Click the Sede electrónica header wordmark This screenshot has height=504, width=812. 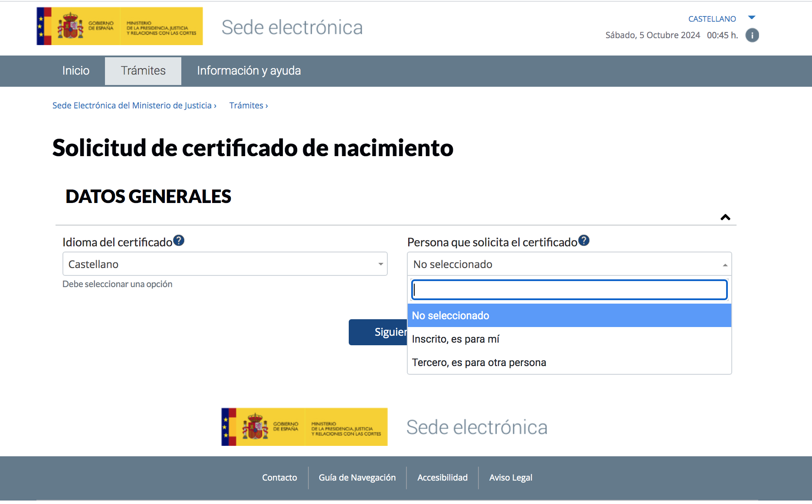292,27
